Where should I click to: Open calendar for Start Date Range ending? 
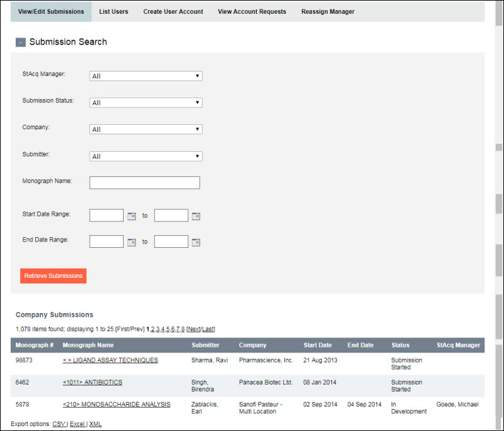click(x=196, y=216)
